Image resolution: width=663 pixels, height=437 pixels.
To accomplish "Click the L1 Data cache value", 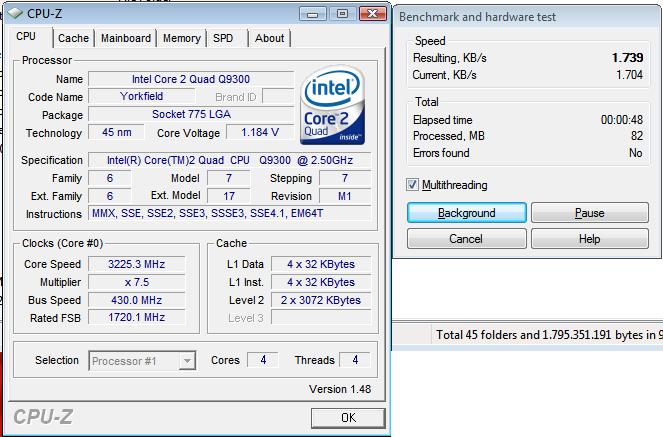I will [x=321, y=264].
